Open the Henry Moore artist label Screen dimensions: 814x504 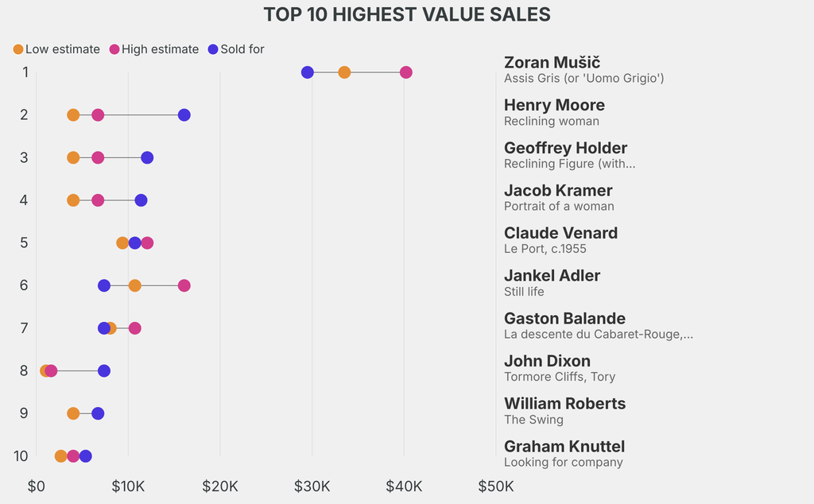554,105
